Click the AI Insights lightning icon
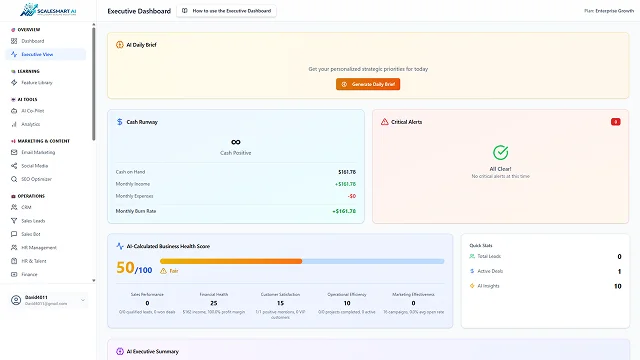 (x=472, y=286)
